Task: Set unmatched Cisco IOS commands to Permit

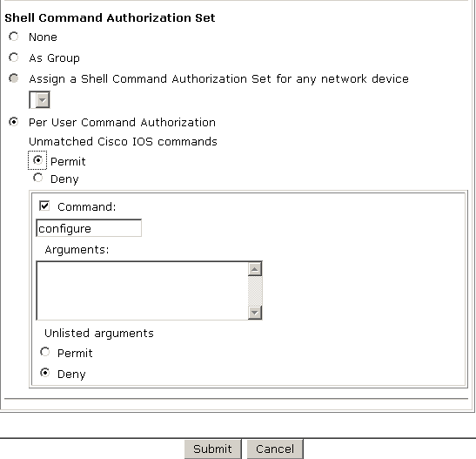Action: pyautogui.click(x=37, y=160)
